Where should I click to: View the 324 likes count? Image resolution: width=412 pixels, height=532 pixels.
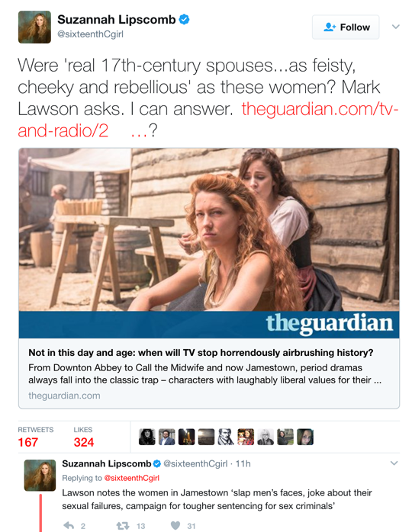(84, 442)
